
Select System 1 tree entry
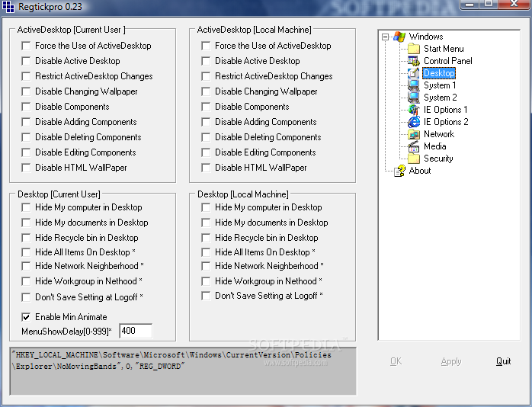click(x=440, y=85)
